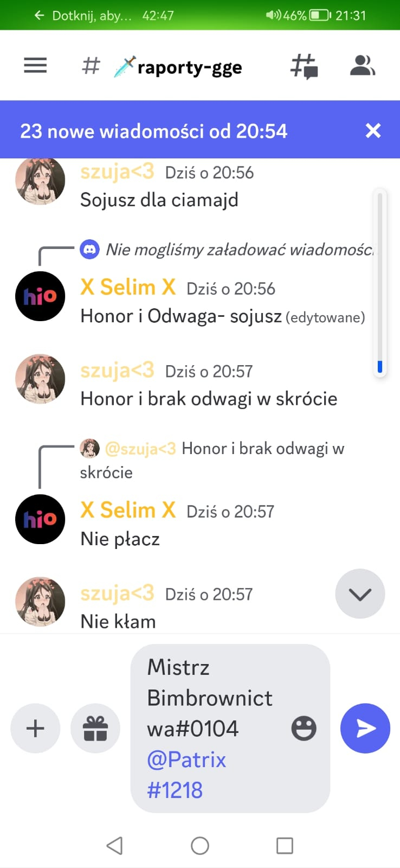
Task: Open the emoji picker in message box
Action: (304, 728)
